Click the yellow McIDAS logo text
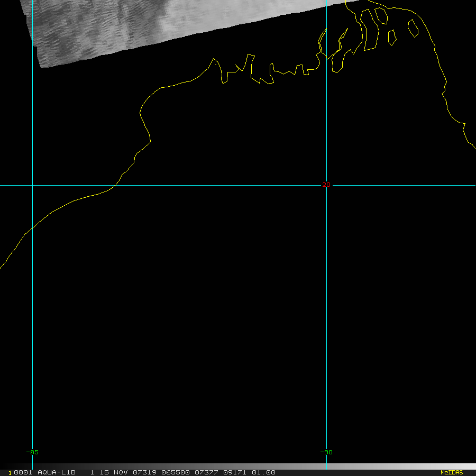This screenshot has width=476, height=476. [451, 472]
